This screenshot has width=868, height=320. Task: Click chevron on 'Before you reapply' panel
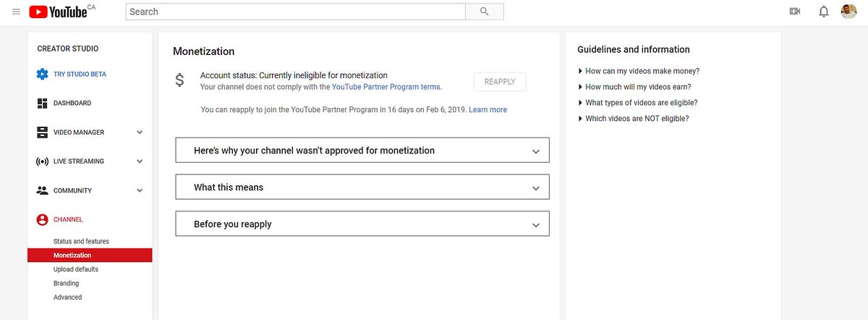click(x=536, y=225)
